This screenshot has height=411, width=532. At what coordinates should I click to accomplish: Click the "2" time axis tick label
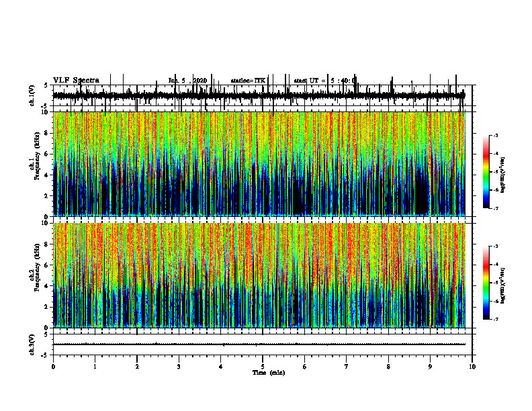pyautogui.click(x=137, y=367)
